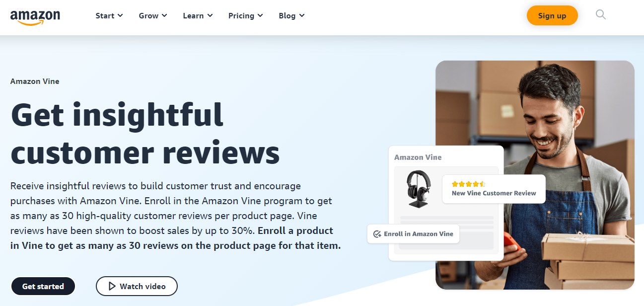
Task: Expand the Pricing chevron arrow
Action: coord(260,16)
